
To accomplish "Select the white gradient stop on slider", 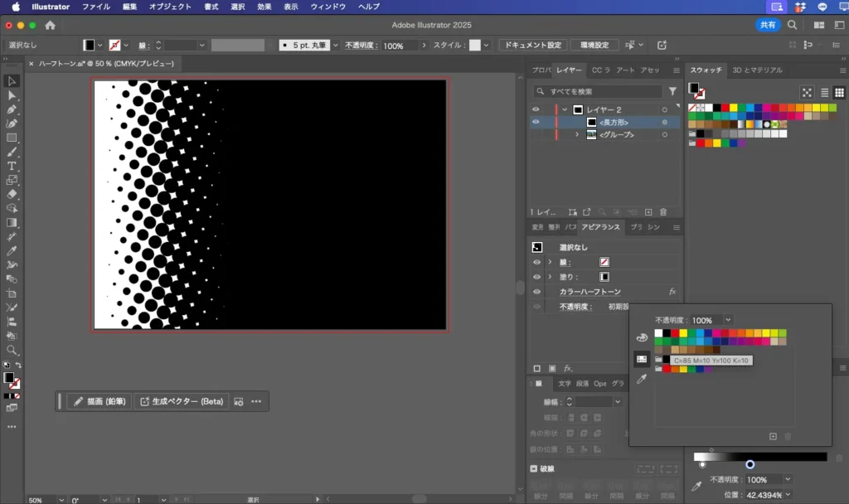I will [702, 465].
